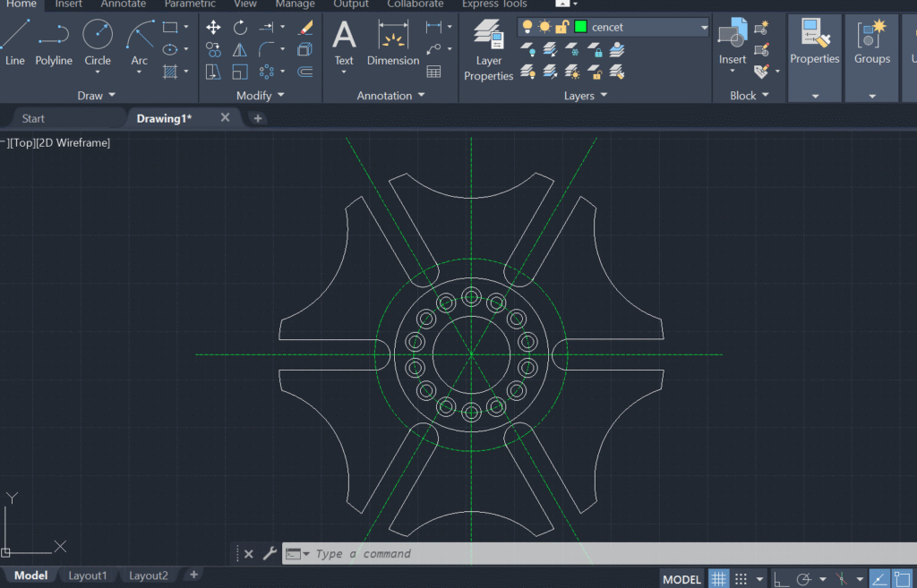Viewport: 917px width, 588px height.
Task: Click the Insert block button
Action: point(733,39)
